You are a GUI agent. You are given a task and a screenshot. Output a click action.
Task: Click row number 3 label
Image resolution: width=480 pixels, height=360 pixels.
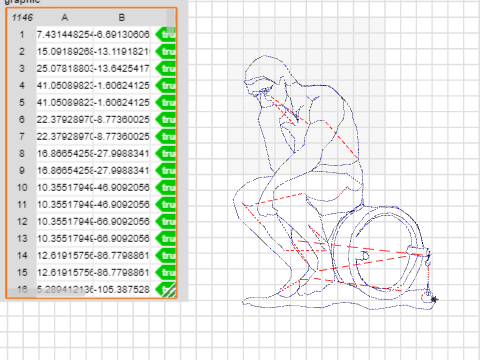(22, 68)
